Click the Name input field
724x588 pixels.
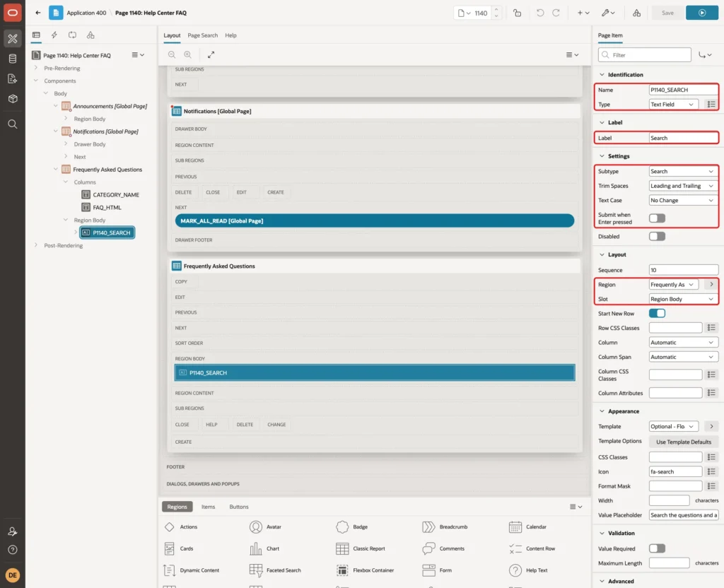click(684, 90)
